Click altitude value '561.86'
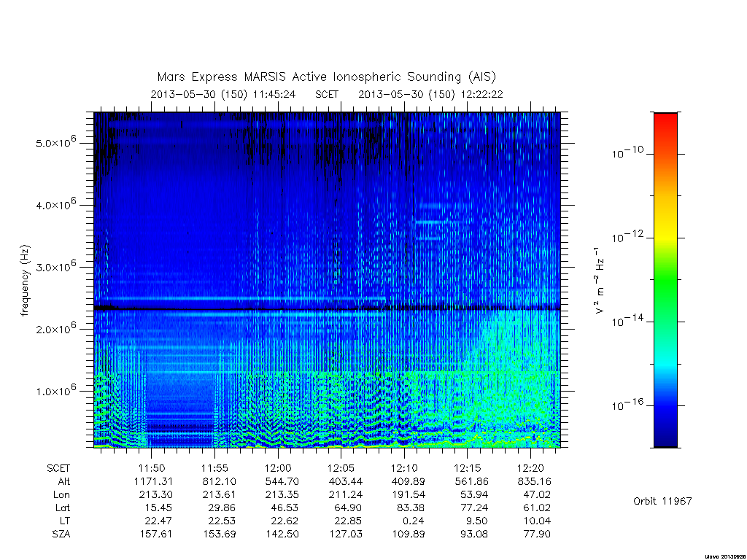747x560 pixels. [x=472, y=481]
